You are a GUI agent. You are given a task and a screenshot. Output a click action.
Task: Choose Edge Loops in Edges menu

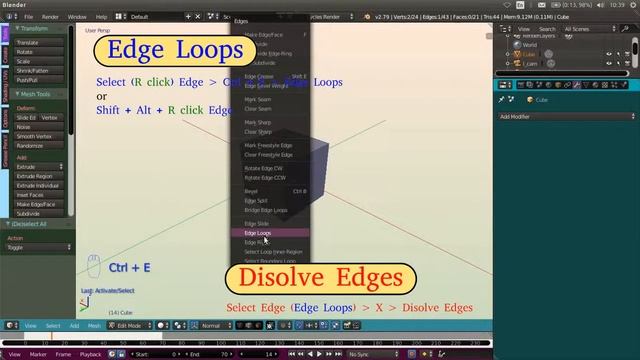(270, 233)
